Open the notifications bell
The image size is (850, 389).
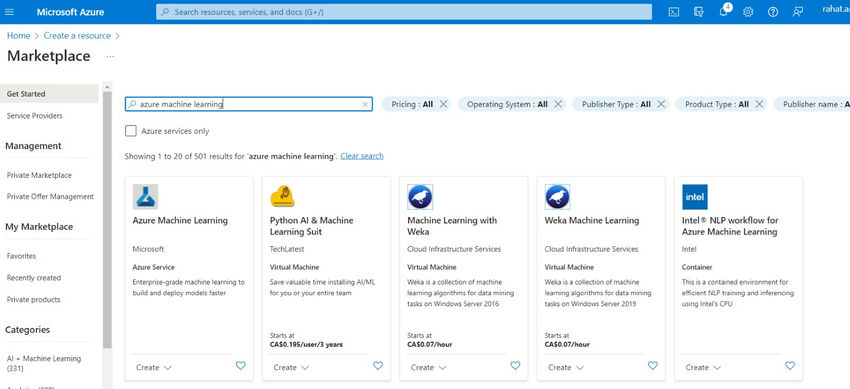pos(724,12)
